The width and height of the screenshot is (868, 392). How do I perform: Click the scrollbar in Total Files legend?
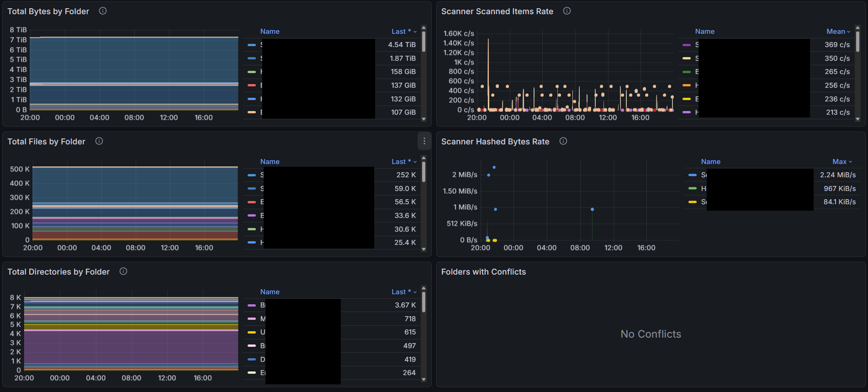(424, 172)
